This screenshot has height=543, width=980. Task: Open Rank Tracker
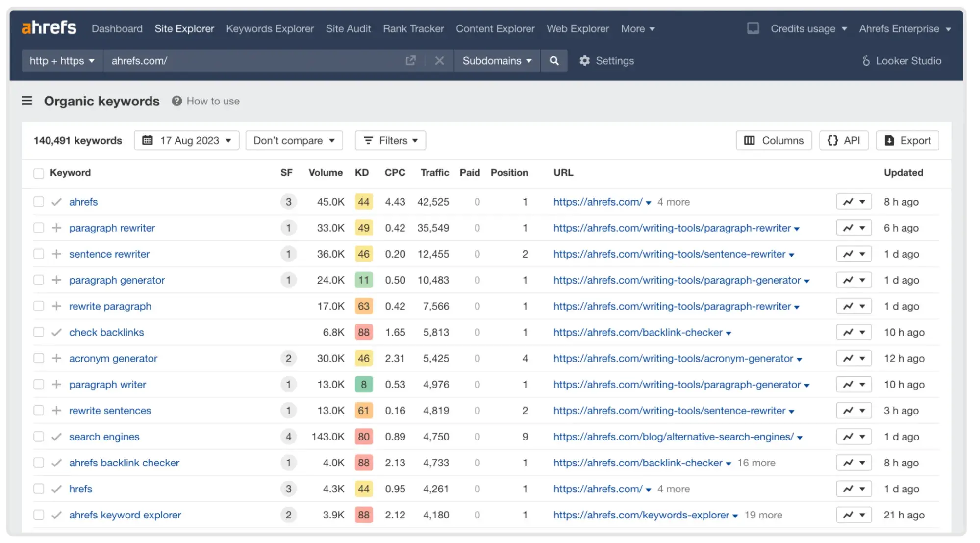(x=413, y=28)
